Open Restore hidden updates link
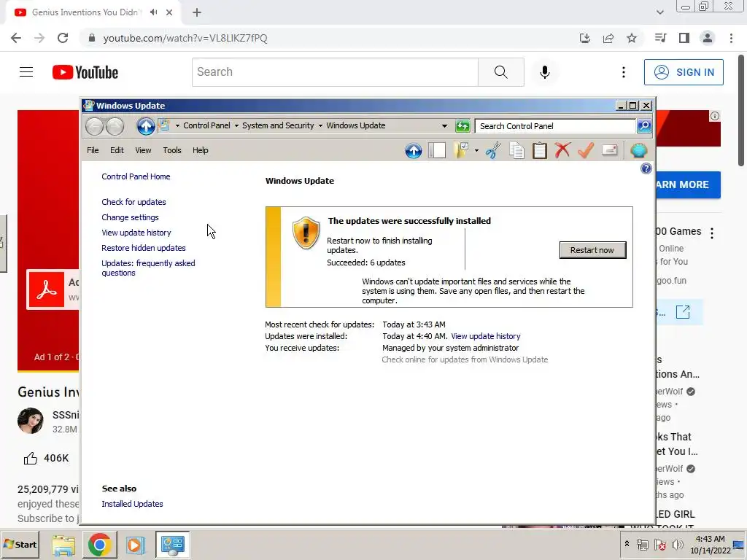747x560 pixels. (144, 248)
